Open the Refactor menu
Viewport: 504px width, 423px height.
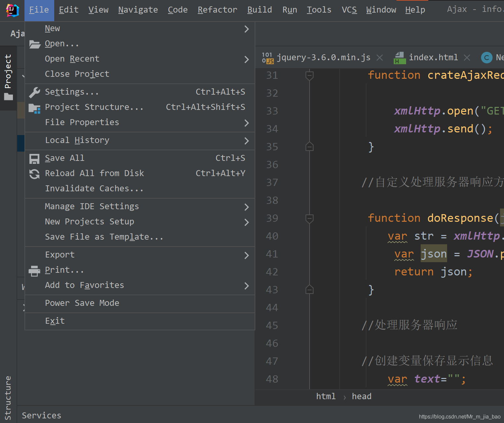[217, 10]
